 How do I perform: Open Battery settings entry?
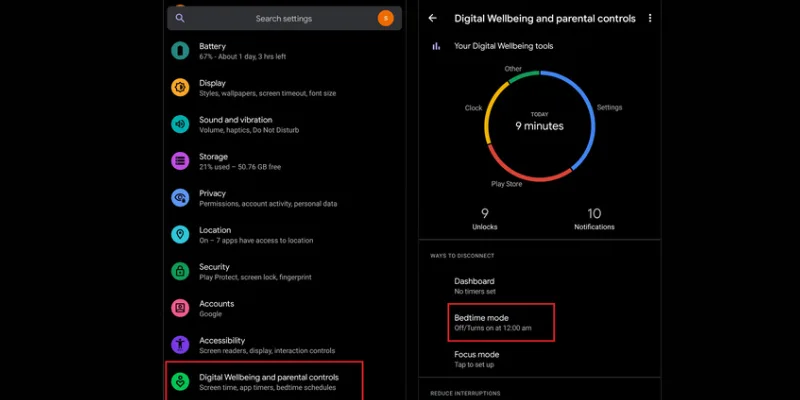(x=284, y=51)
